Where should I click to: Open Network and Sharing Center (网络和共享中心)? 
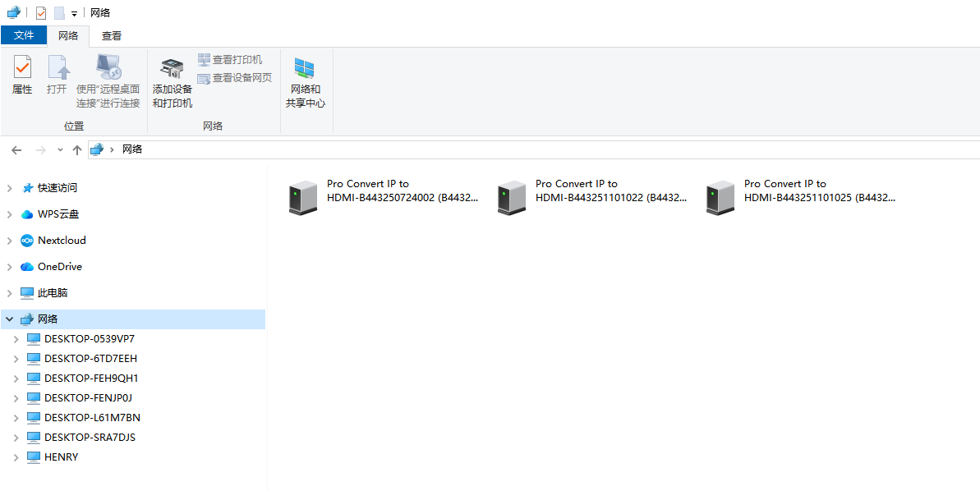305,83
